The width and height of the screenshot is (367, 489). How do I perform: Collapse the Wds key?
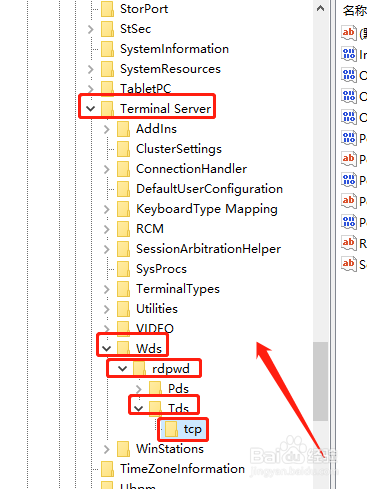tap(106, 349)
